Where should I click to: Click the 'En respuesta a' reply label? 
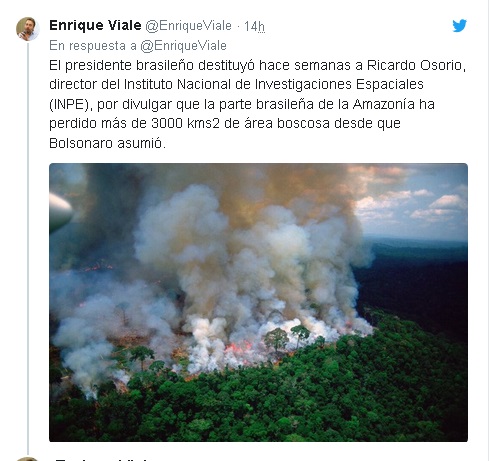tap(93, 46)
